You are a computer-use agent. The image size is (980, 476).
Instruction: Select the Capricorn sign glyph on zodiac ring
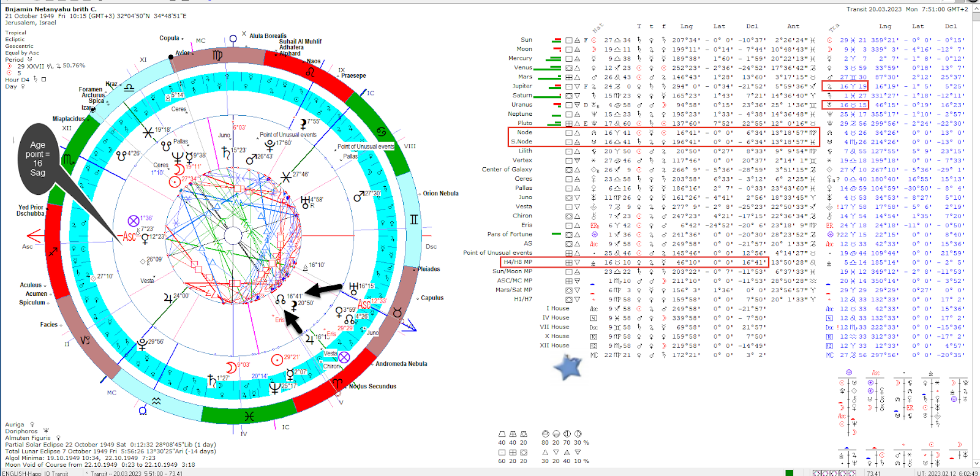85,339
